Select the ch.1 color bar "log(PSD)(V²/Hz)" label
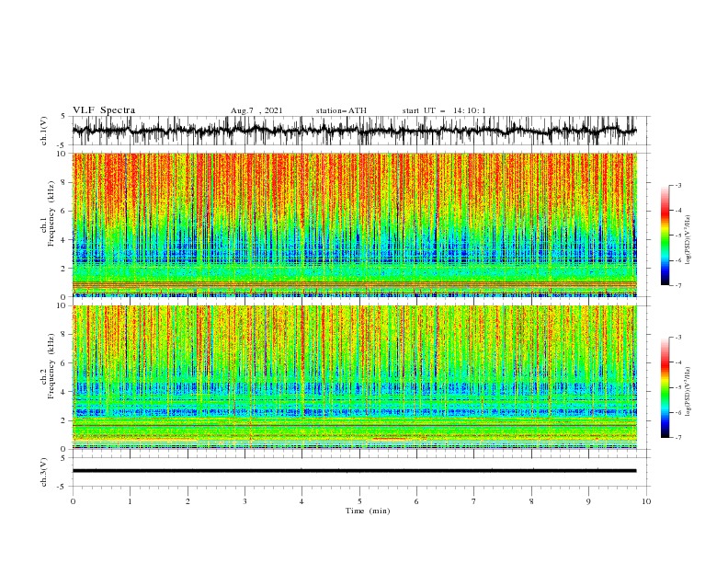This screenshot has height=563, width=728. [x=688, y=240]
